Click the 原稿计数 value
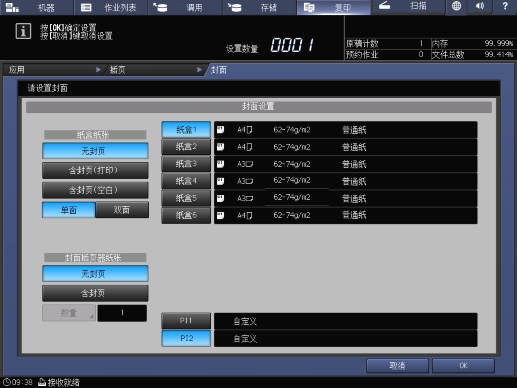Screen dimensions: 517x388 pyautogui.click(x=421, y=43)
